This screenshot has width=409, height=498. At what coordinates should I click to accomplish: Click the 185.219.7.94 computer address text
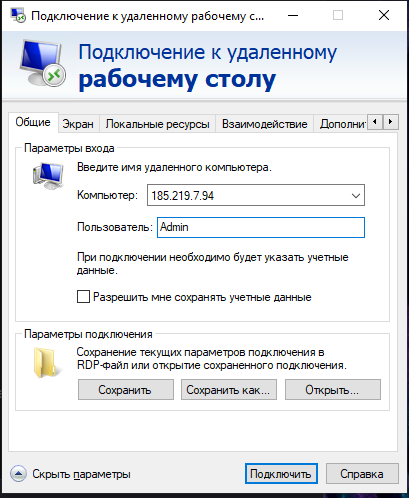point(183,196)
